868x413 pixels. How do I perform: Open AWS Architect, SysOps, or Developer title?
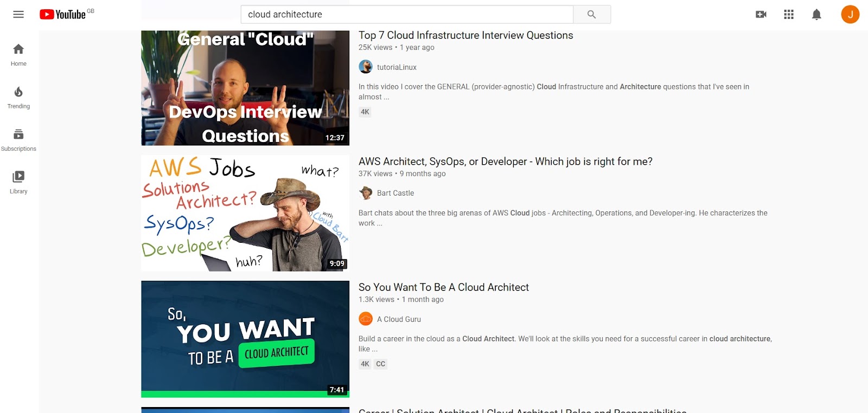click(505, 162)
